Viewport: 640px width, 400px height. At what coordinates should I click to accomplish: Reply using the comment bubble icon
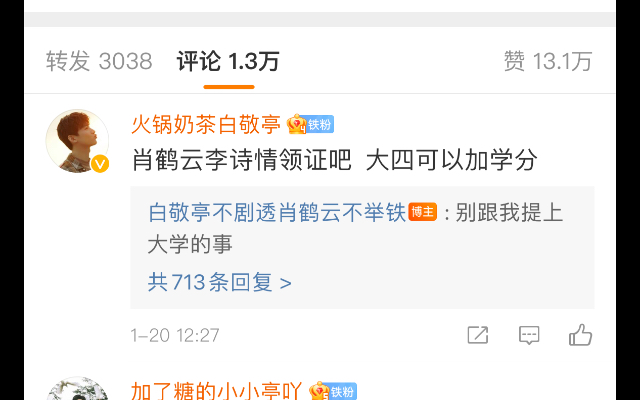[529, 335]
